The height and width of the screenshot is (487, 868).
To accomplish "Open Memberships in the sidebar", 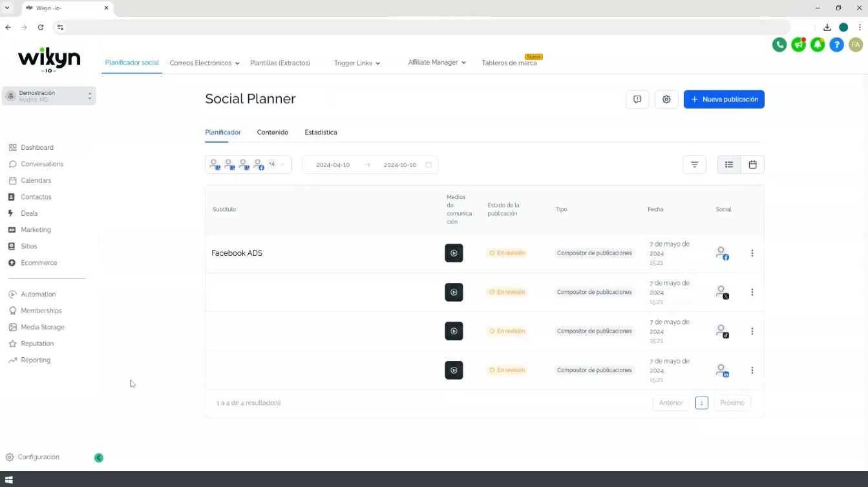I will pyautogui.click(x=41, y=311).
